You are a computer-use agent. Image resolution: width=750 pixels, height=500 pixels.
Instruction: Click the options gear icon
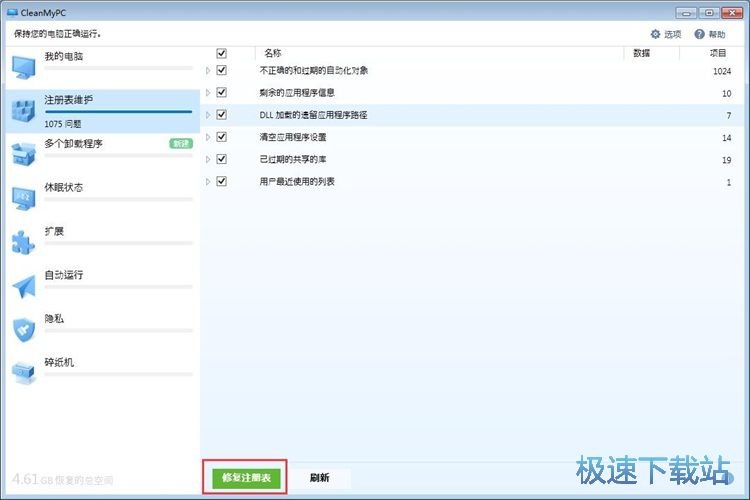655,34
